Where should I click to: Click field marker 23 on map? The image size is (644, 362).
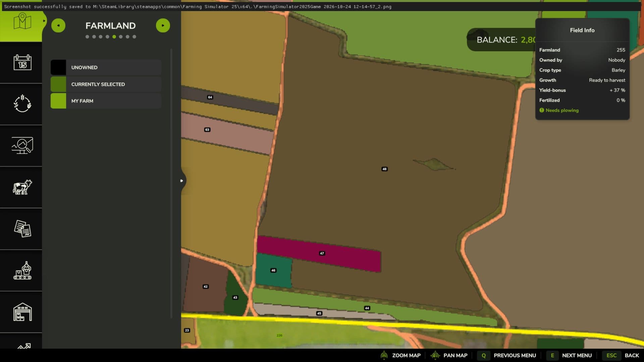(187, 330)
